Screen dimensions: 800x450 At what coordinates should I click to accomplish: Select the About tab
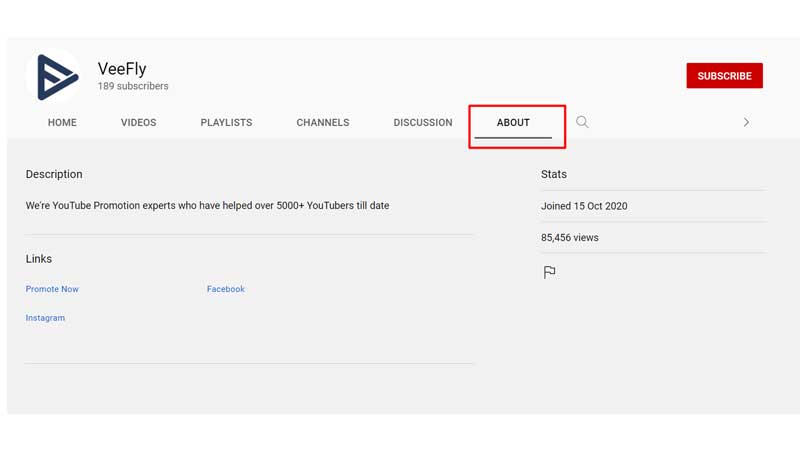513,122
